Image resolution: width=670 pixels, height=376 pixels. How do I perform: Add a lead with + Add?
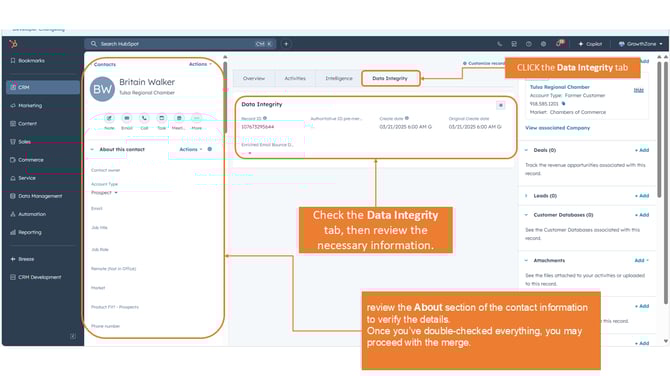(x=642, y=196)
